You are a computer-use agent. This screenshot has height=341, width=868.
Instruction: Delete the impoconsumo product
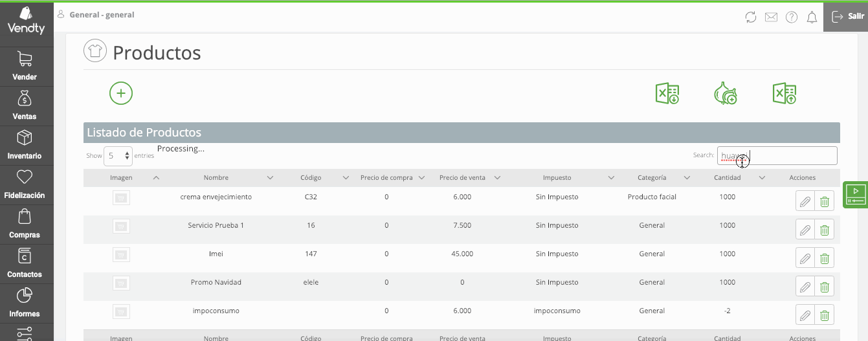pyautogui.click(x=824, y=315)
